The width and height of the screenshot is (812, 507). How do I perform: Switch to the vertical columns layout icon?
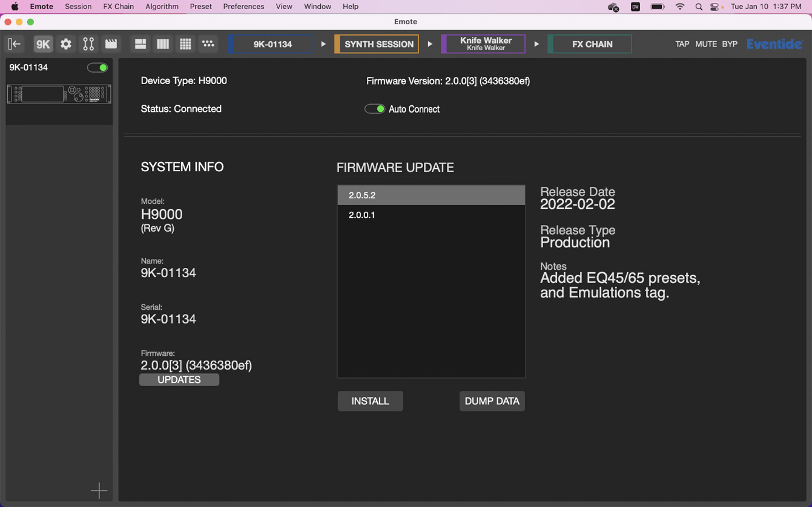(162, 44)
